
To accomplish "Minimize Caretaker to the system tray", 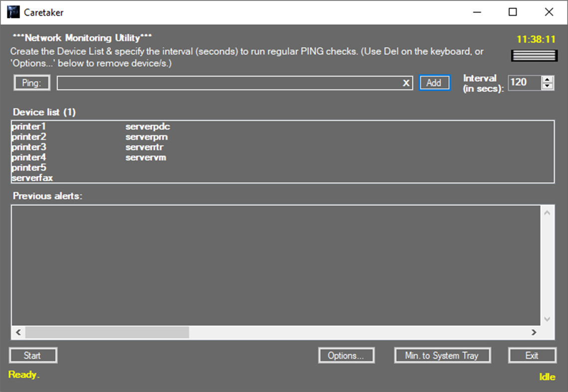I will click(442, 355).
